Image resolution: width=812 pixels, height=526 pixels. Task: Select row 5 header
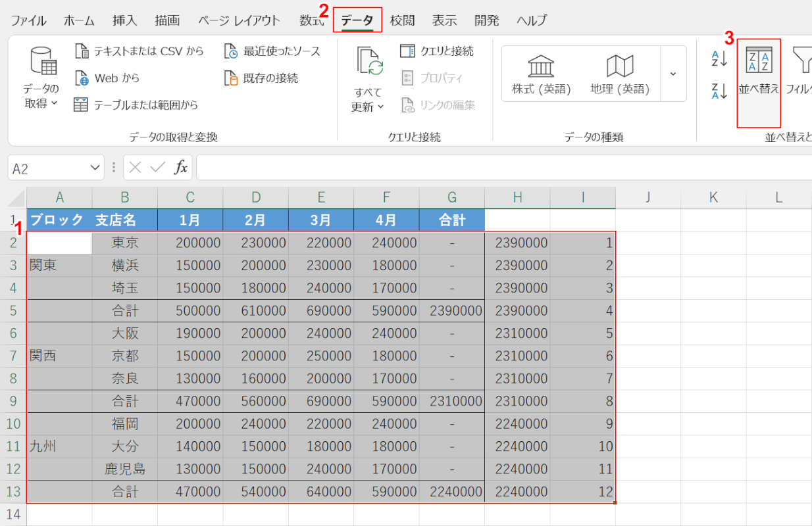point(13,310)
